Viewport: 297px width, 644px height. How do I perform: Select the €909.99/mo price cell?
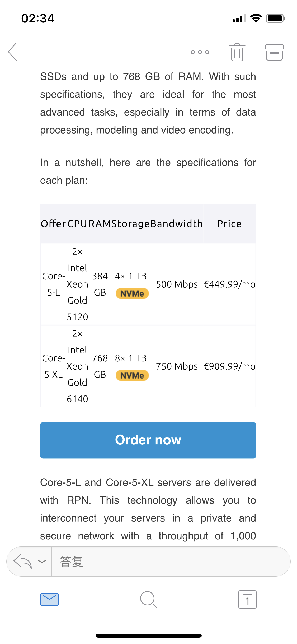pyautogui.click(x=229, y=366)
